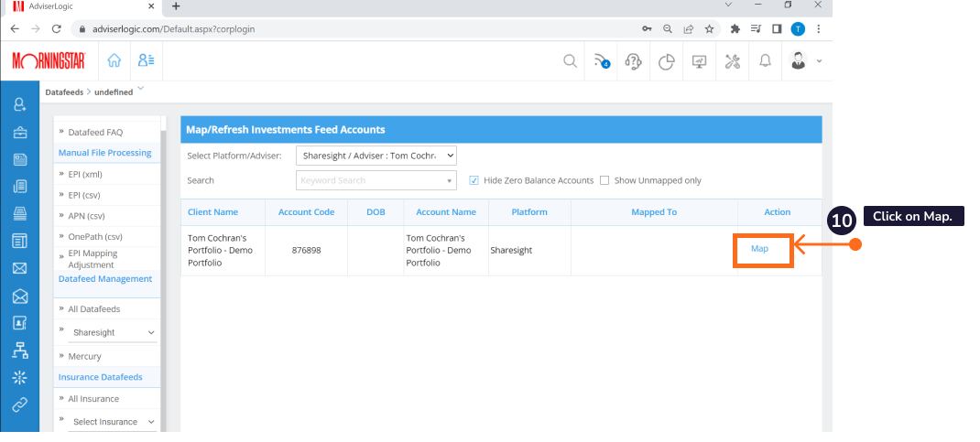This screenshot has width=980, height=442.
Task: Click the user avatar in the header
Action: point(798,60)
